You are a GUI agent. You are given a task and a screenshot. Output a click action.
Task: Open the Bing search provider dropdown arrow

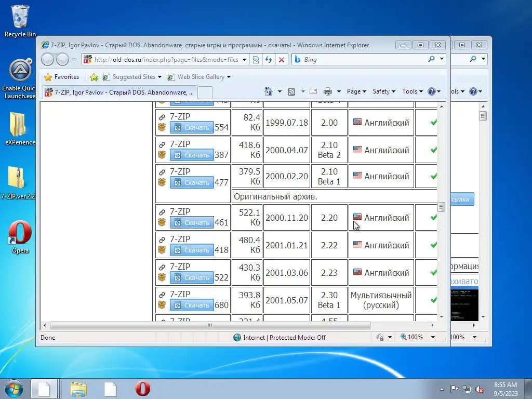[442, 59]
